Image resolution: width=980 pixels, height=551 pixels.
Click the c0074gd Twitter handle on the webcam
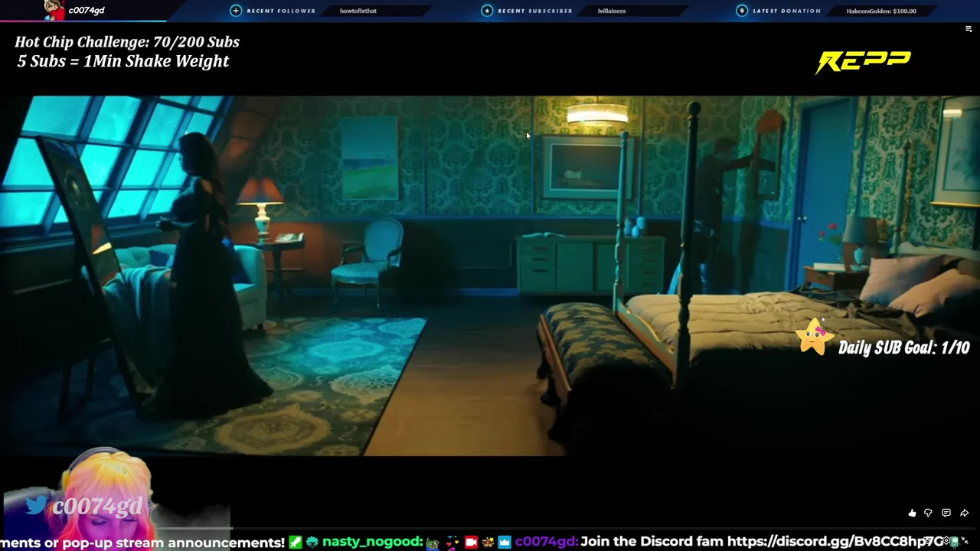coord(97,506)
